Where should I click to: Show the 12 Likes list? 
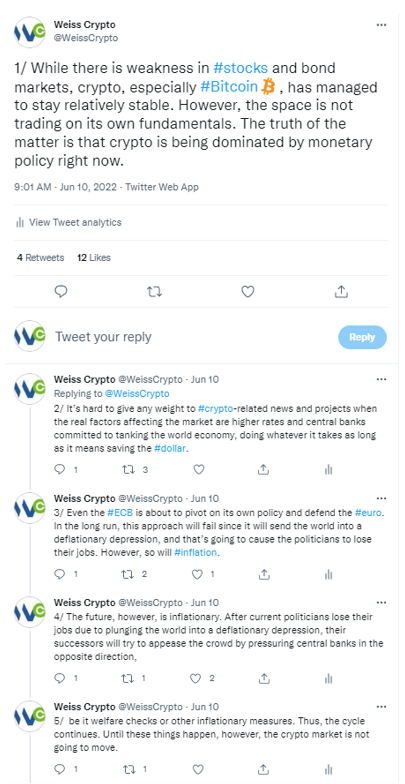[x=94, y=258]
